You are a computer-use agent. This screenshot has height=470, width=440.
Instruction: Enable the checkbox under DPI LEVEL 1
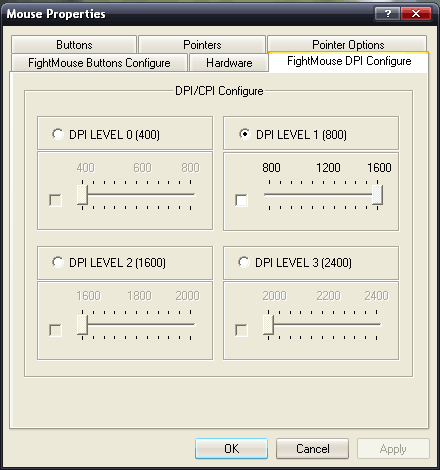coord(241,200)
